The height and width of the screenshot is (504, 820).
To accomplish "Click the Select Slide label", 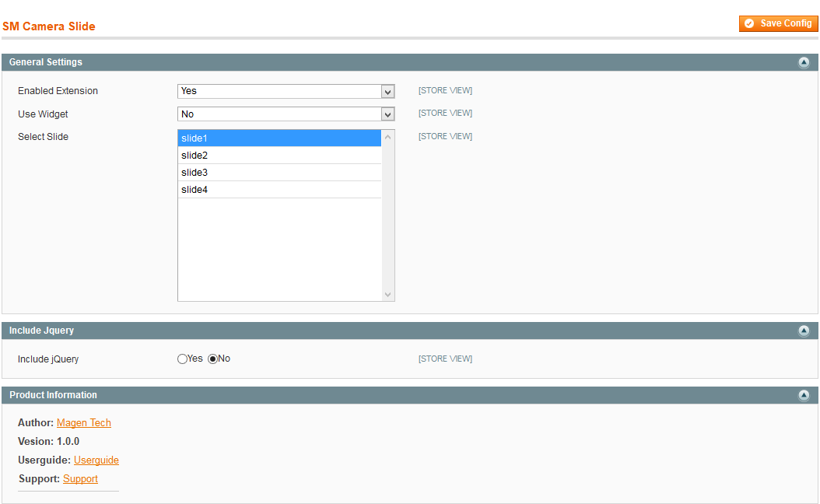I will [43, 136].
